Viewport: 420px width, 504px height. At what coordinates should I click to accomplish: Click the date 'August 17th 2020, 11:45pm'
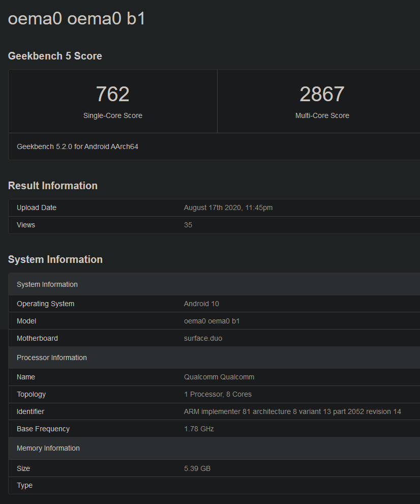coord(228,207)
